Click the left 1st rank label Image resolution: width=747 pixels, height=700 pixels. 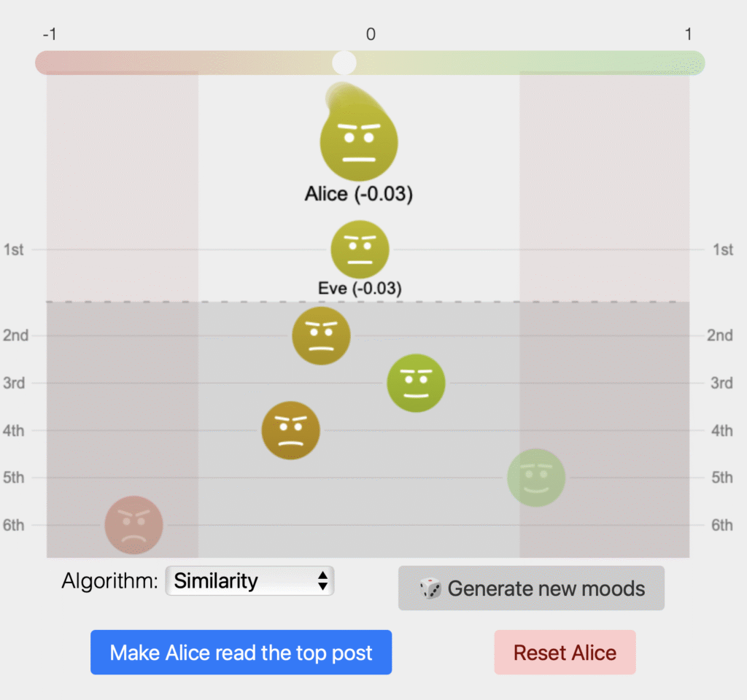pyautogui.click(x=14, y=250)
